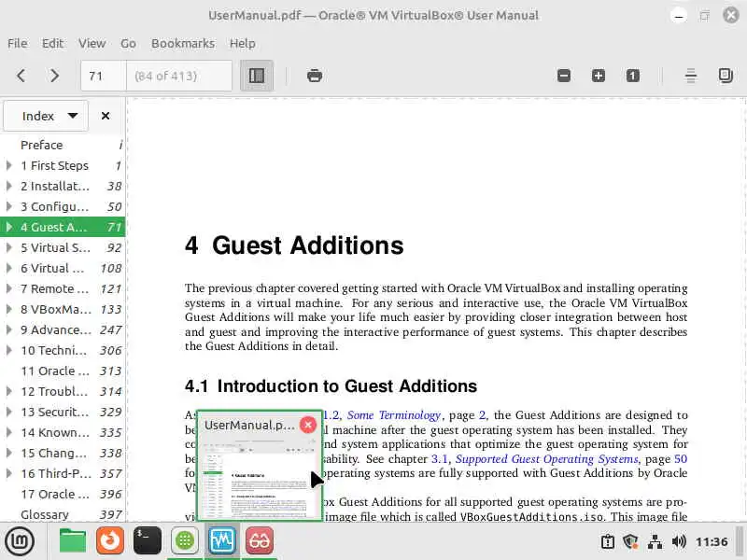Open the Terminal from the panel
Screen dimensions: 747x560
point(148,541)
